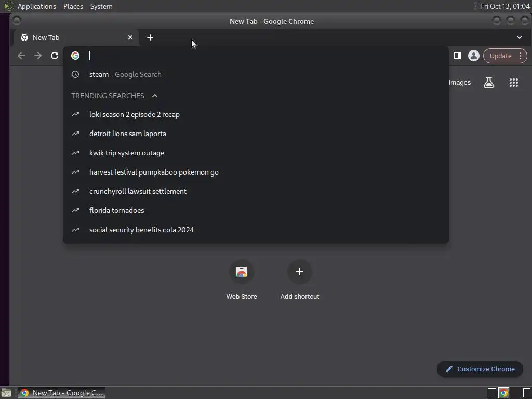Click the Chrome favicon on New Tab

[x=24, y=37]
